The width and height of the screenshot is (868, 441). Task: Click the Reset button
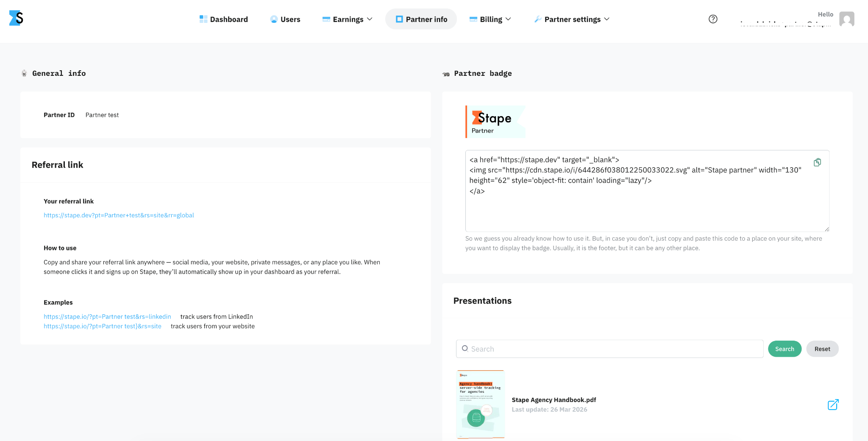pos(822,349)
